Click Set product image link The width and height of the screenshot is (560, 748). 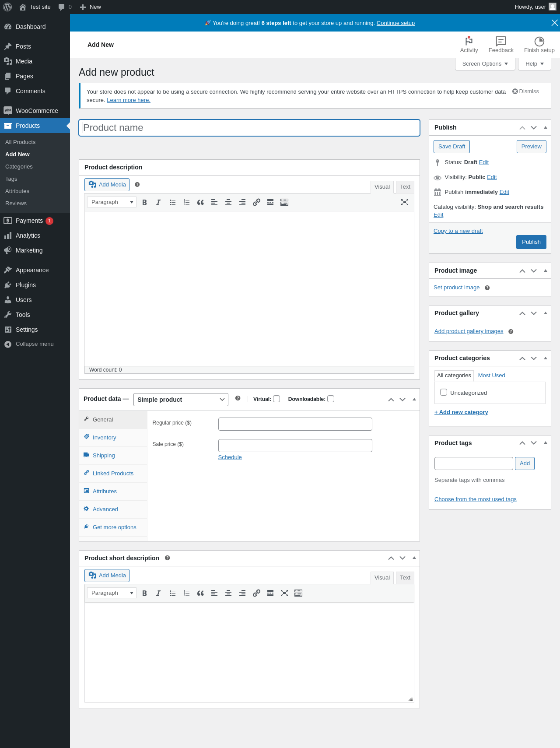456,288
